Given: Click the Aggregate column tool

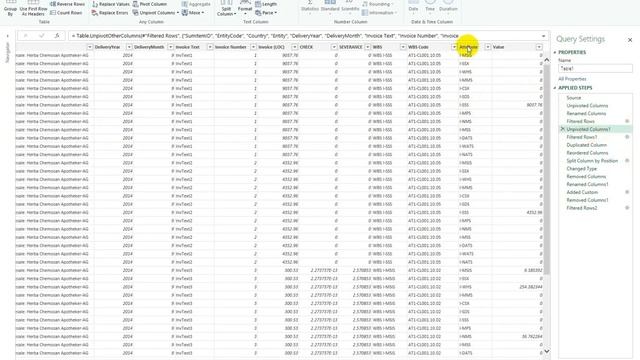Looking at the screenshot, I should tap(196, 4).
